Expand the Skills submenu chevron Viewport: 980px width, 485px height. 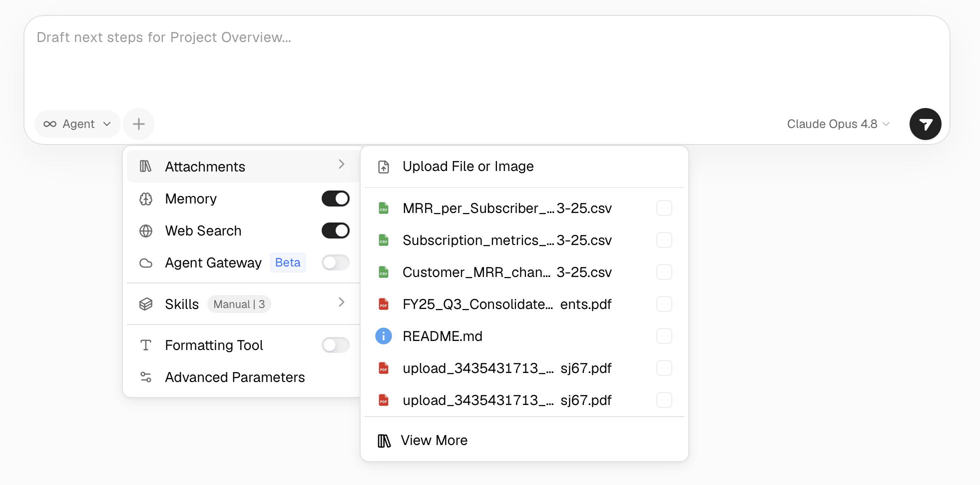(342, 302)
